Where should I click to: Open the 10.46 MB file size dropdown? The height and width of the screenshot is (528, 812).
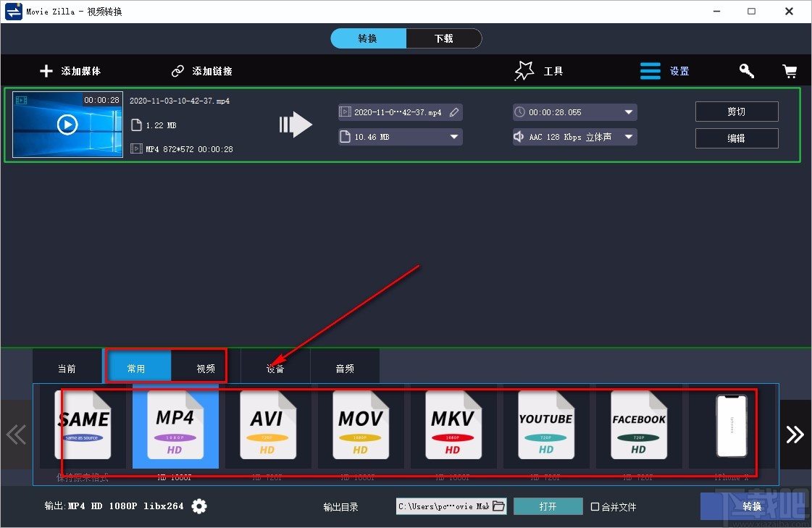(454, 136)
